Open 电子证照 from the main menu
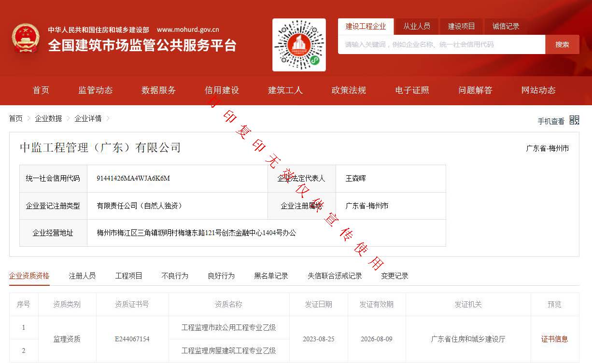The width and height of the screenshot is (592, 364). (412, 90)
